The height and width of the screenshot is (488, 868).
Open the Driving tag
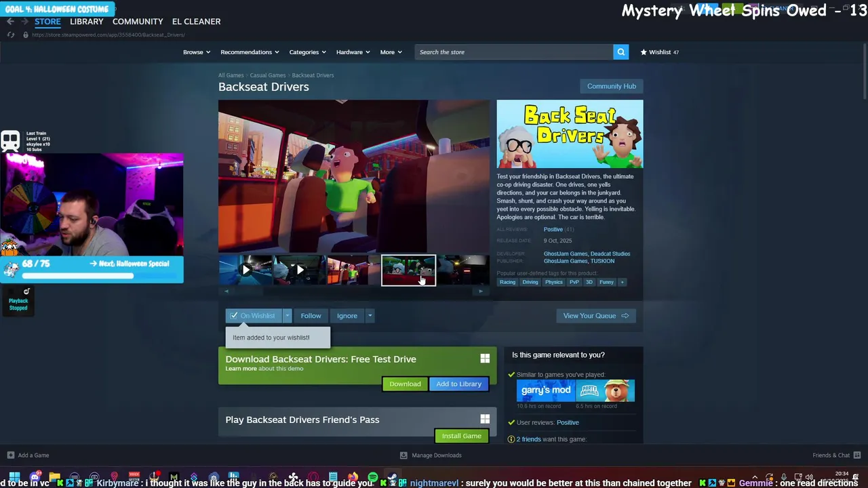pos(530,282)
